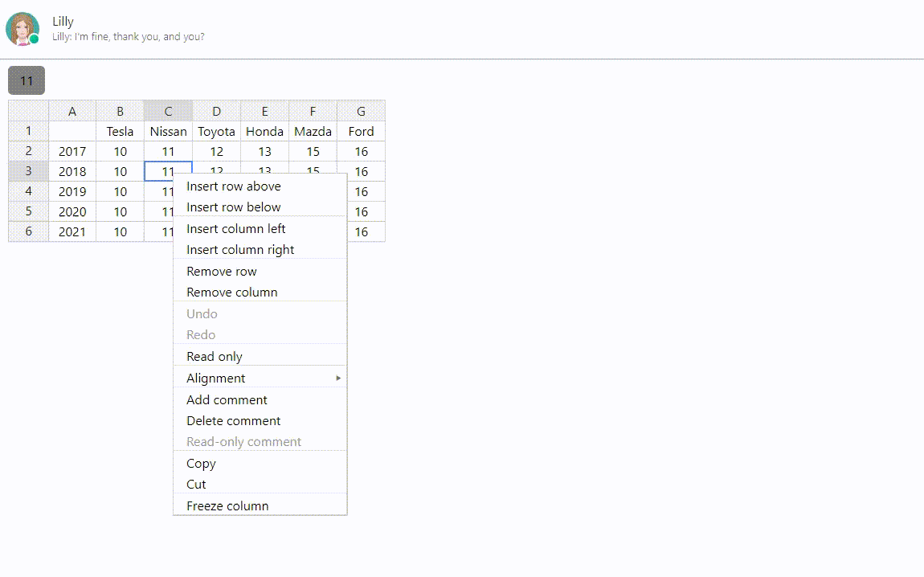
Task: Click the Lilly contact name
Action: 63,21
